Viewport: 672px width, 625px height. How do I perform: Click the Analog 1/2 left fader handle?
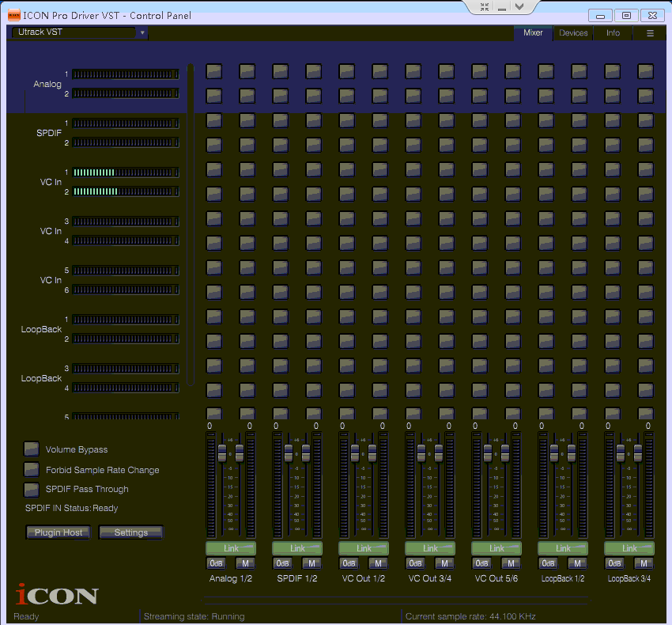pos(222,453)
